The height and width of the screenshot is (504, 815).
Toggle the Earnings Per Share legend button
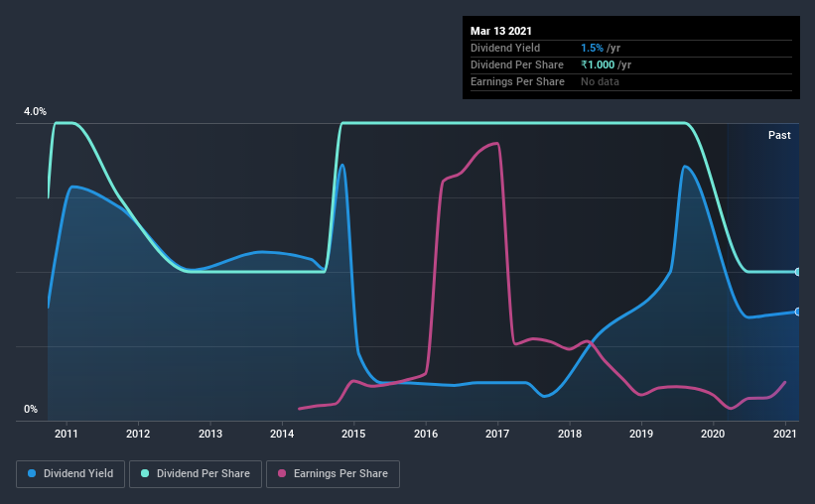tap(334, 474)
